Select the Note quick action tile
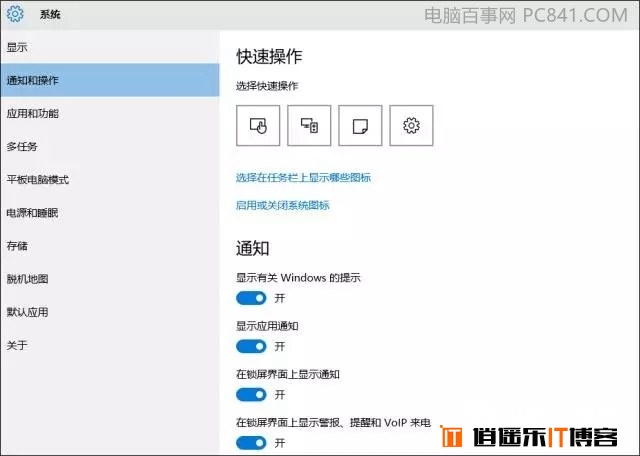The height and width of the screenshot is (456, 640). 360,125
